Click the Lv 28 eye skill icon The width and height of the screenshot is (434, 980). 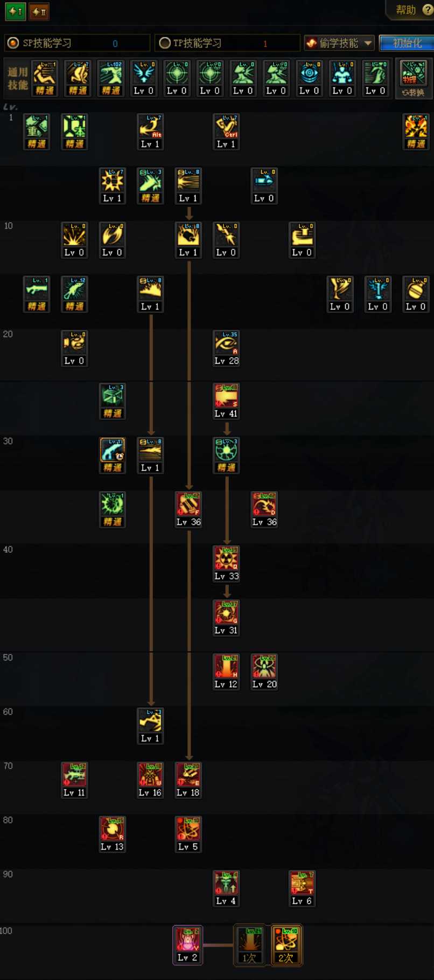point(226,343)
